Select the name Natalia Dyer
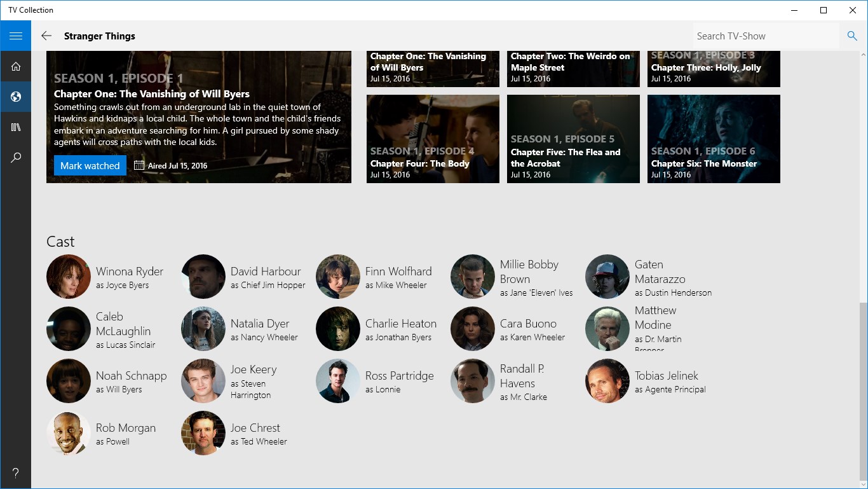The image size is (868, 489). tap(260, 324)
